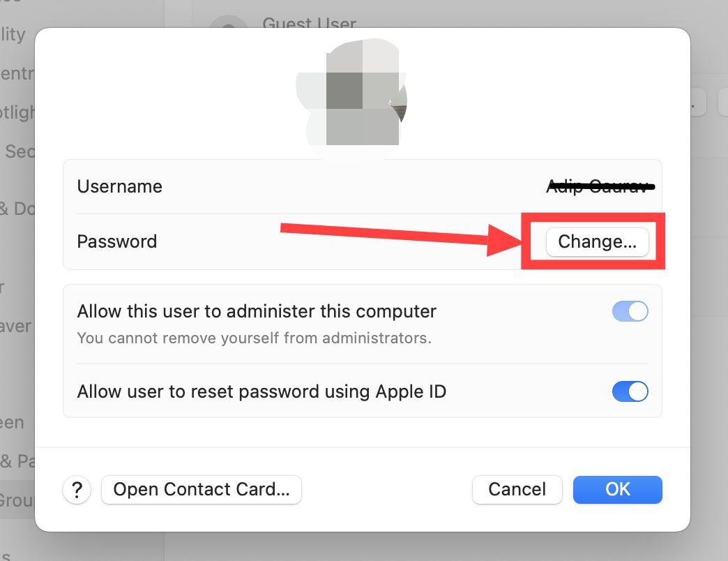The height and width of the screenshot is (561, 728).
Task: Click the question mark help button
Action: (x=77, y=490)
